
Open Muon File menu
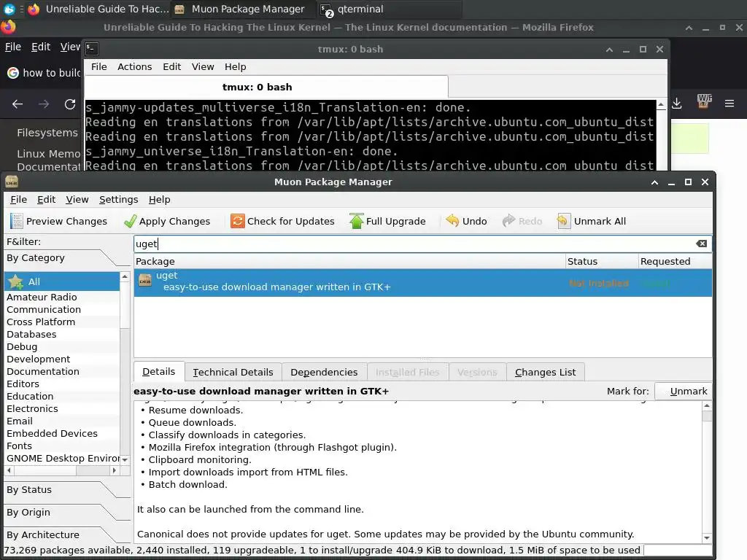tap(18, 200)
